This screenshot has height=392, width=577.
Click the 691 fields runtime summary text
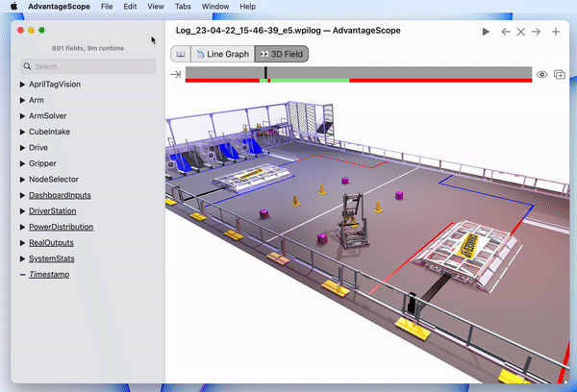[88, 48]
